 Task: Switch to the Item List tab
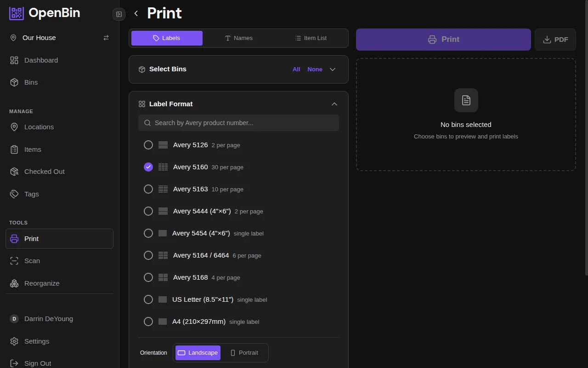pyautogui.click(x=311, y=38)
